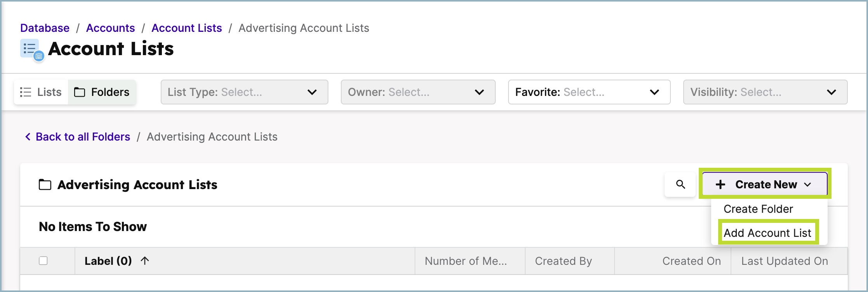Click the back chevron before Back to all Folders
Viewport: 868px width, 292px height.
[28, 137]
